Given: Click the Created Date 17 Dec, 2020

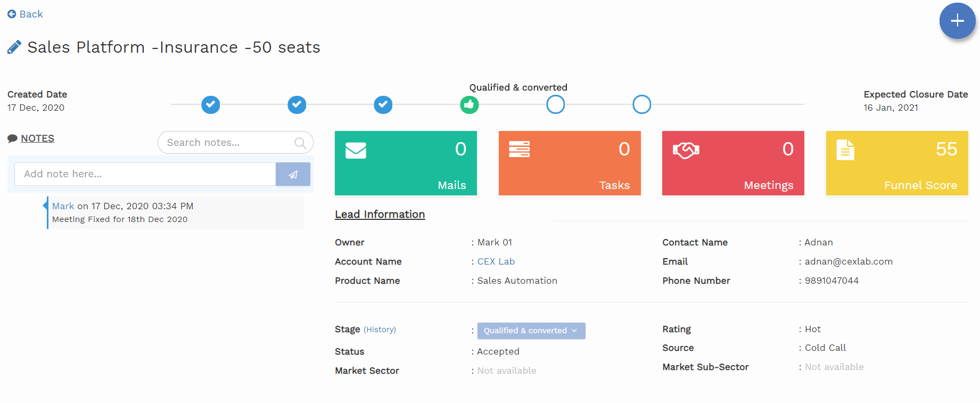Looking at the screenshot, I should click(36, 108).
